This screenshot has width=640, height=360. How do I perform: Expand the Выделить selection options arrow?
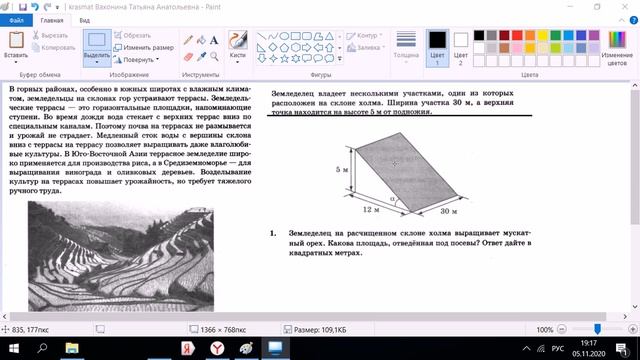click(97, 62)
